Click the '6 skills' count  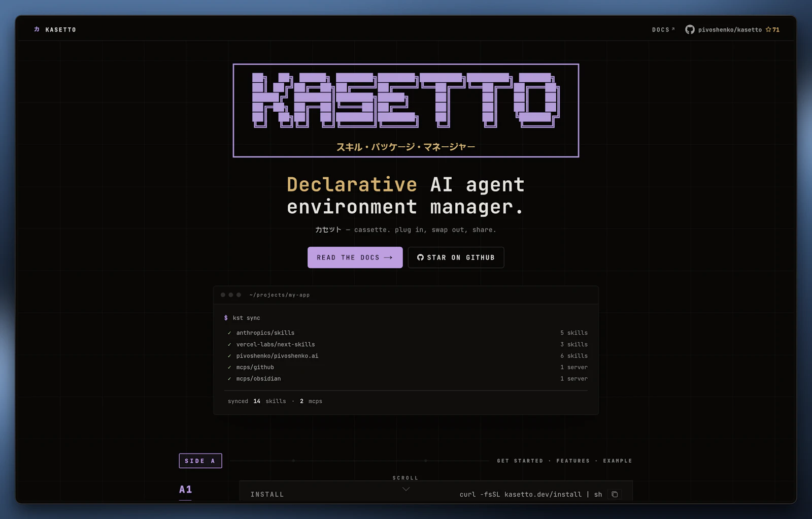[574, 356]
